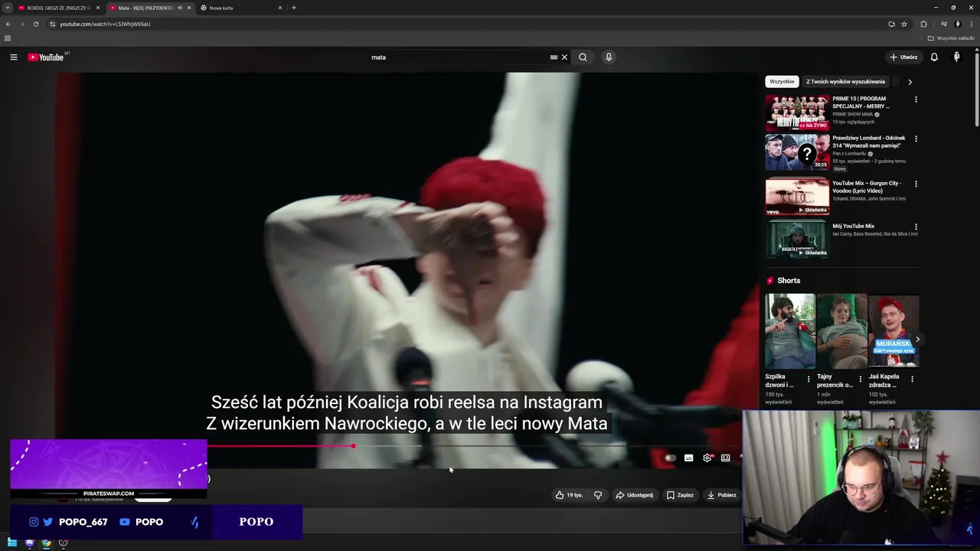Open the PRIME SHOW MMA channel name
The width and height of the screenshot is (980, 551).
pos(853,114)
